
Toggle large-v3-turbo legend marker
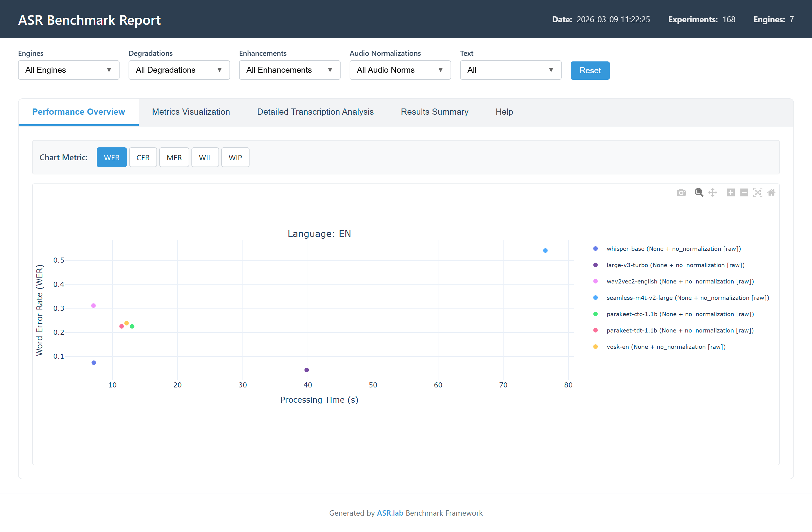pyautogui.click(x=595, y=265)
